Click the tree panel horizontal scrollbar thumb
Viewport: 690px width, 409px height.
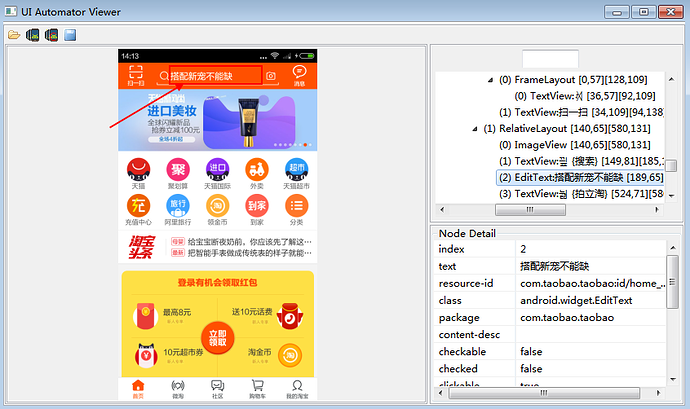point(530,210)
